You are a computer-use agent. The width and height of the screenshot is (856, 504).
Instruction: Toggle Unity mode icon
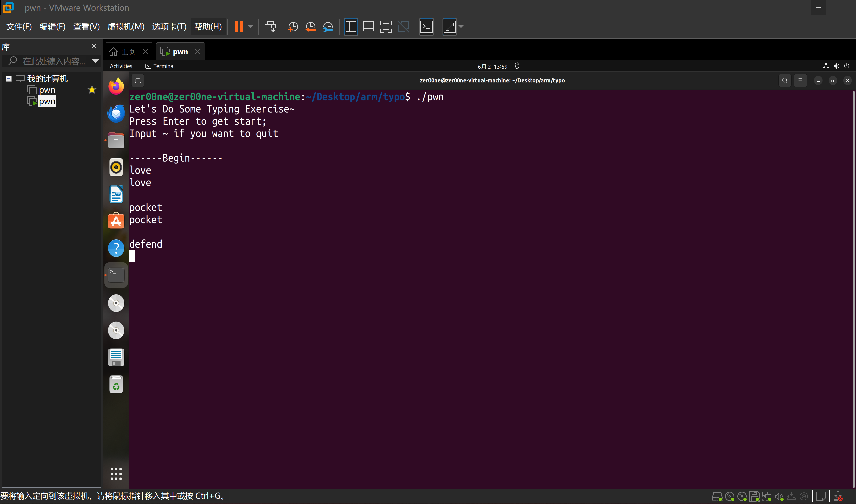[403, 26]
